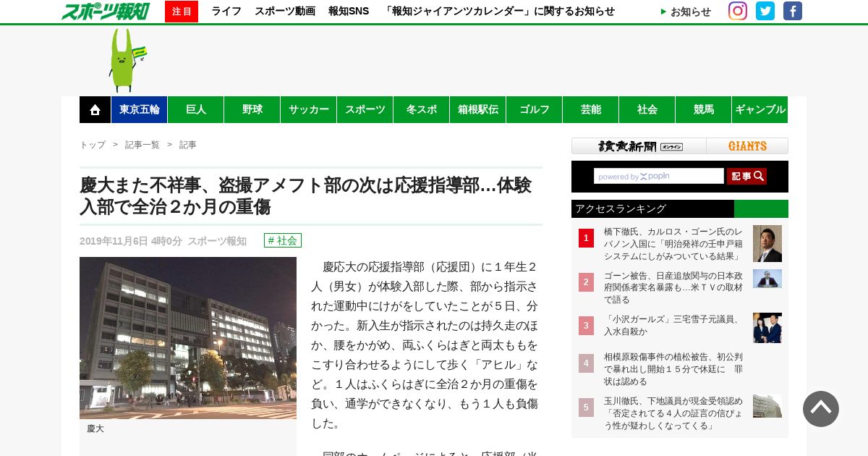Open the スポーツ動画 header link

[285, 12]
